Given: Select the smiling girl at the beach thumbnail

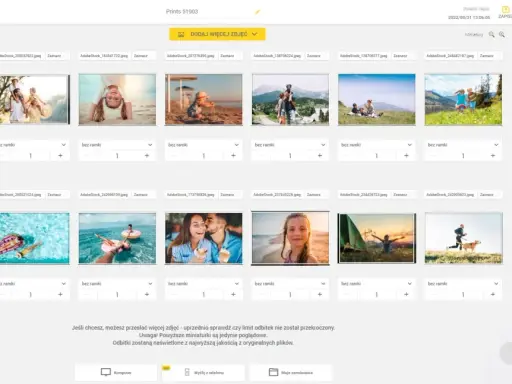Looking at the screenshot, I should (290, 238).
